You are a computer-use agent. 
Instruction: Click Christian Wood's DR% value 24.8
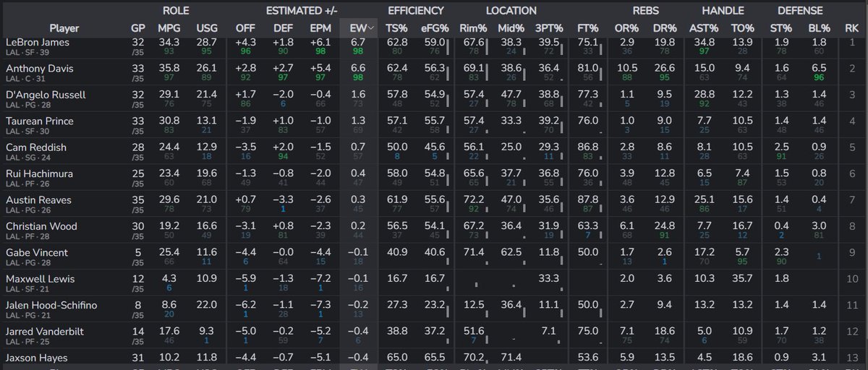coord(665,226)
